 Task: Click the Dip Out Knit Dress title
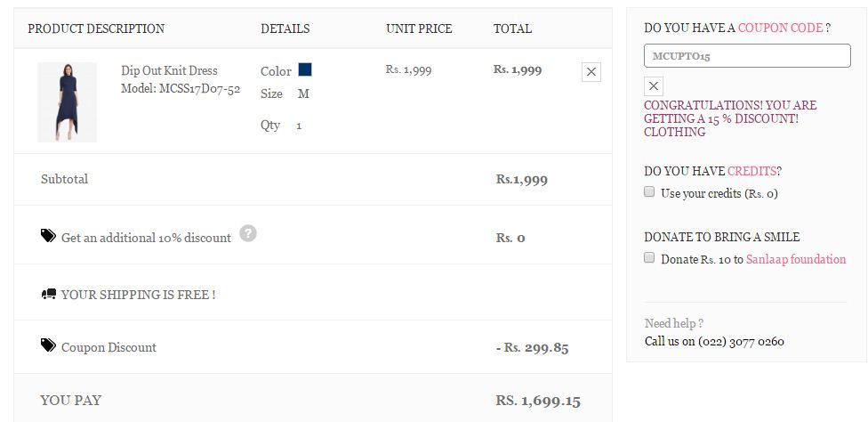coord(169,70)
